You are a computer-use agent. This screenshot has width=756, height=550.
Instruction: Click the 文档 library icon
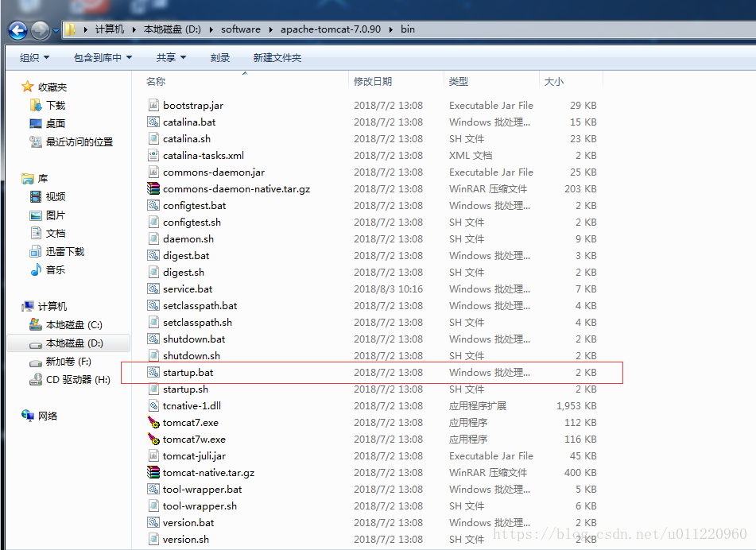36,234
